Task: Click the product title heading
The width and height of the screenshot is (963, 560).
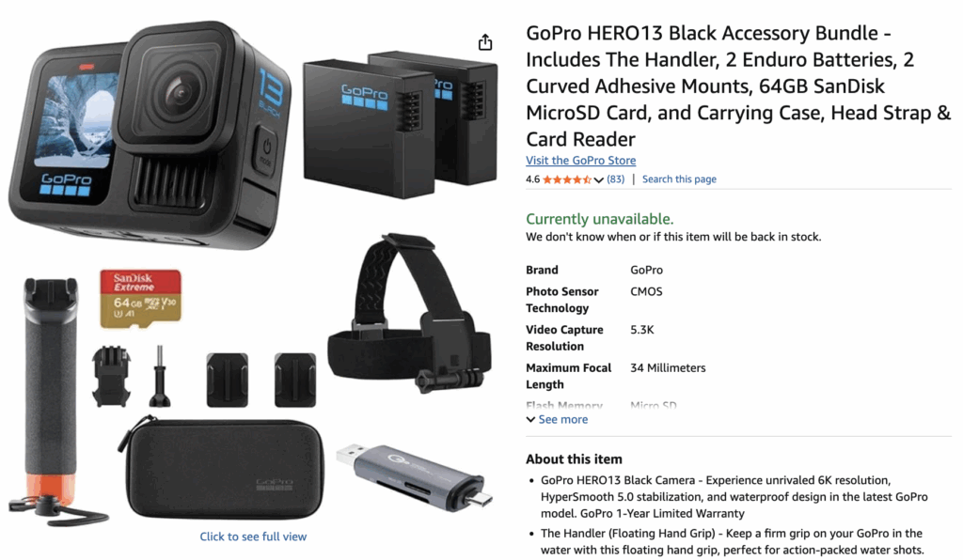Action: 738,86
